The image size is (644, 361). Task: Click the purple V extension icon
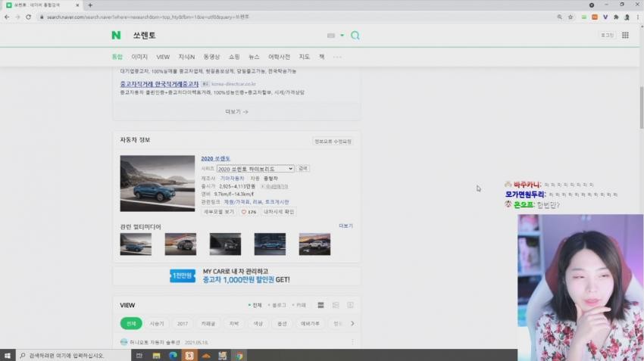pos(605,17)
